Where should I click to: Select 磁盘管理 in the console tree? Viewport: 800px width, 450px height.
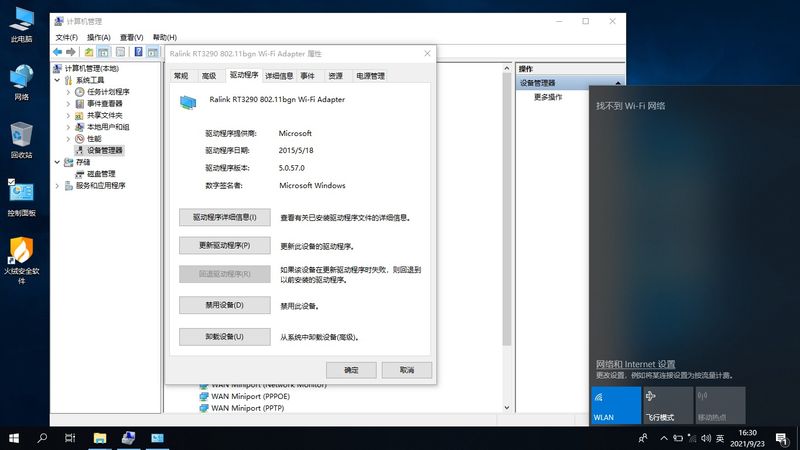pyautogui.click(x=101, y=174)
